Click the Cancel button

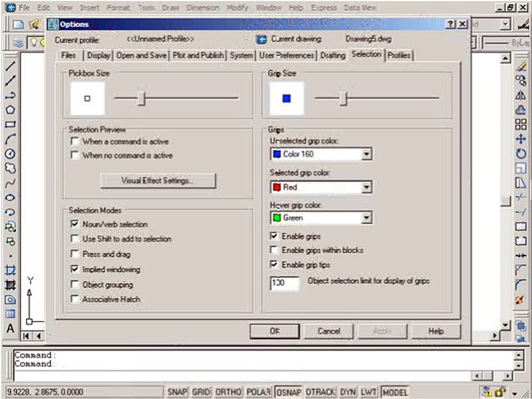(x=329, y=331)
